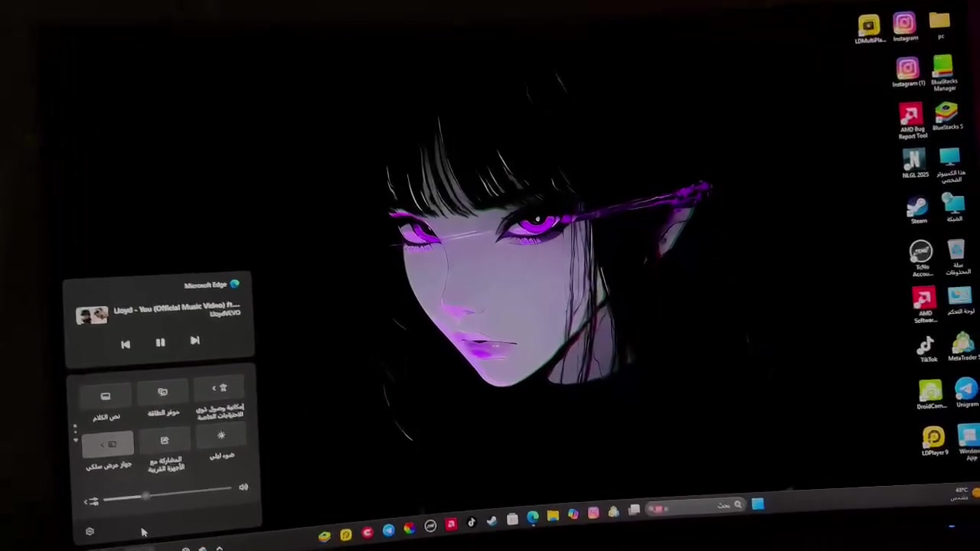This screenshot has width=980, height=551.
Task: Open settings gear in quick settings panel
Action: (90, 532)
